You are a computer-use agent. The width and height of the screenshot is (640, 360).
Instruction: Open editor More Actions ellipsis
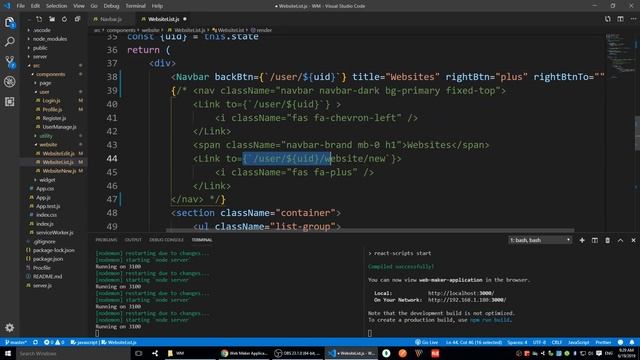633,19
